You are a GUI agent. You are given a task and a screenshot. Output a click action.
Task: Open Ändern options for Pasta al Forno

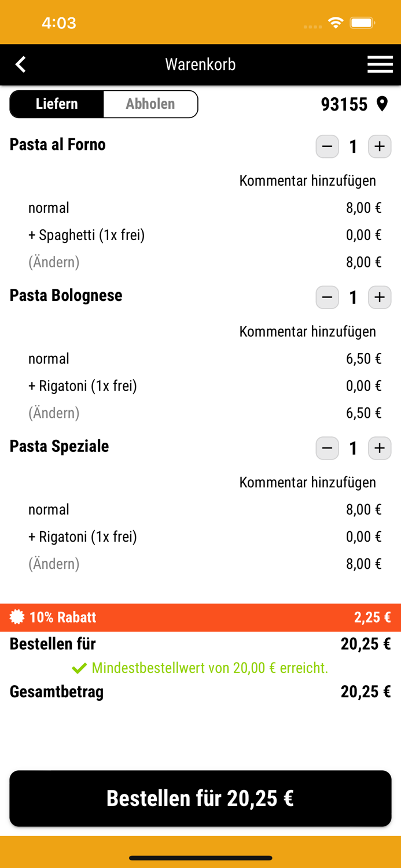pyautogui.click(x=53, y=262)
